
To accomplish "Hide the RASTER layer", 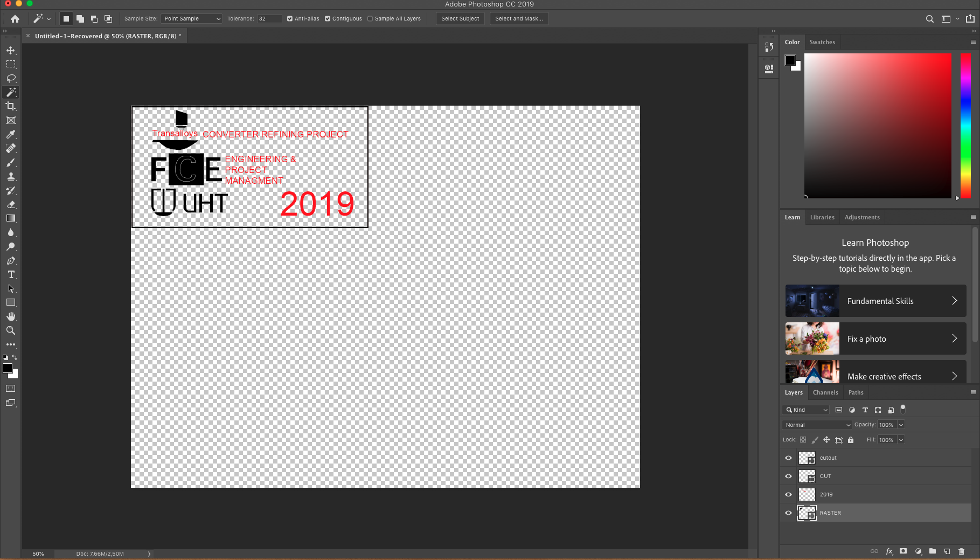I will coord(789,513).
